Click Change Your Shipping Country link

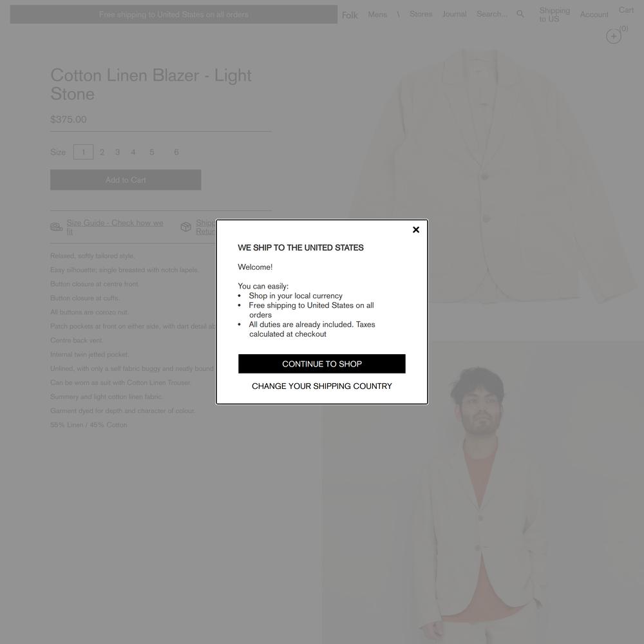[x=321, y=386]
